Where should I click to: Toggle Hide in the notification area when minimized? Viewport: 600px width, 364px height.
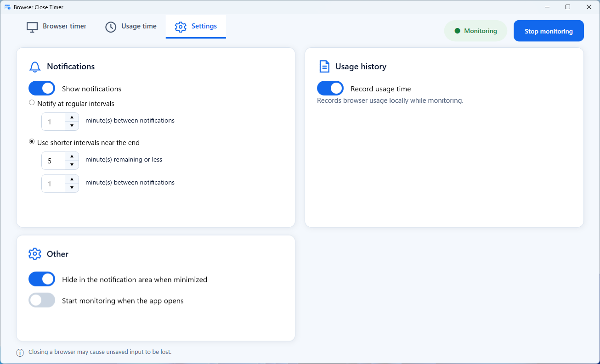[x=42, y=279]
